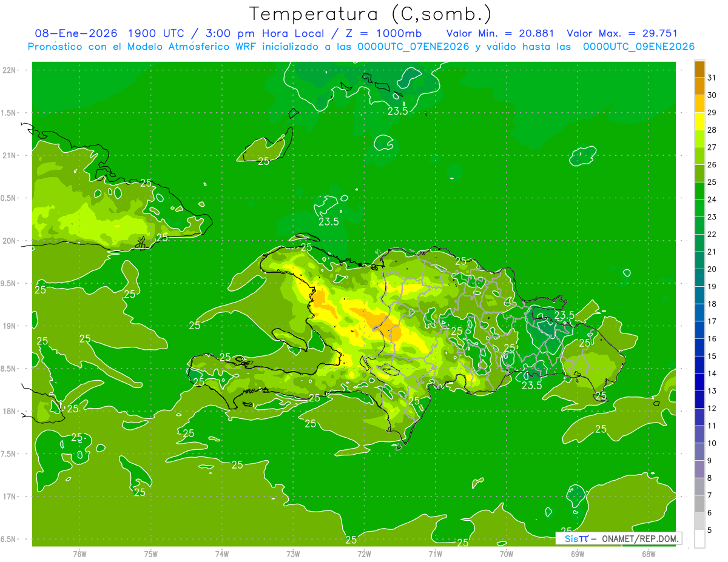Click the '74W' longitude axis label
This screenshot has width=728, height=562.
click(x=222, y=554)
